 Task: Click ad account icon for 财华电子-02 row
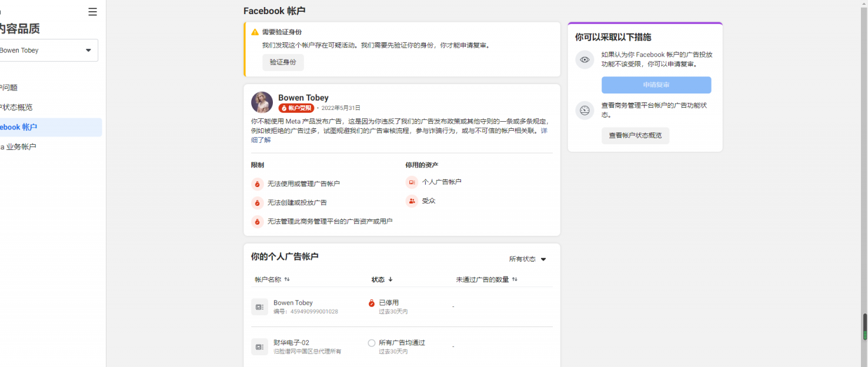click(x=259, y=347)
